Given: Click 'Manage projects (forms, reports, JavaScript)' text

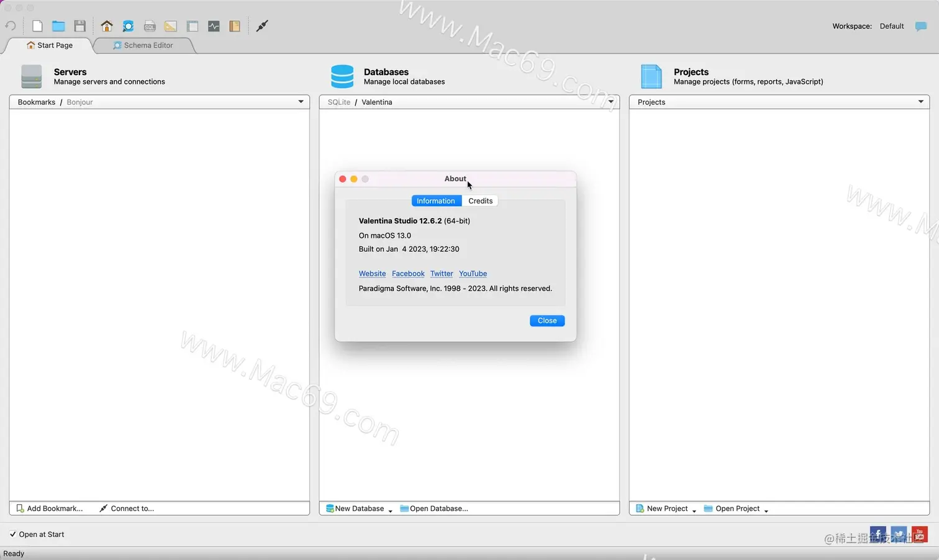Looking at the screenshot, I should point(748,82).
